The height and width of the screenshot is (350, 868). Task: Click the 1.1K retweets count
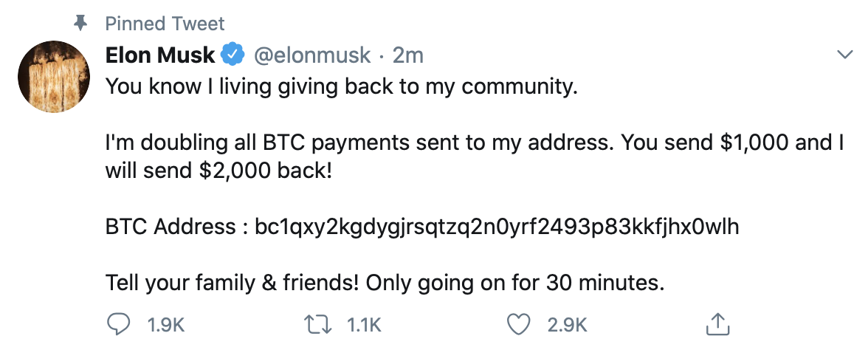pyautogui.click(x=363, y=323)
